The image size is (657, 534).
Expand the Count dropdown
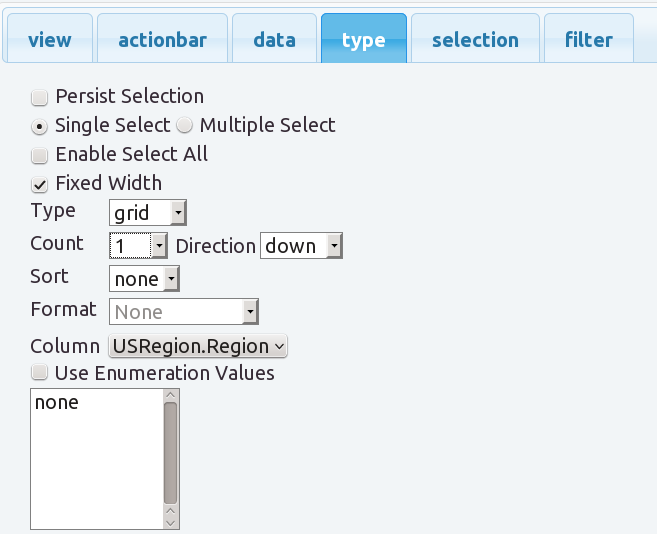(138, 245)
